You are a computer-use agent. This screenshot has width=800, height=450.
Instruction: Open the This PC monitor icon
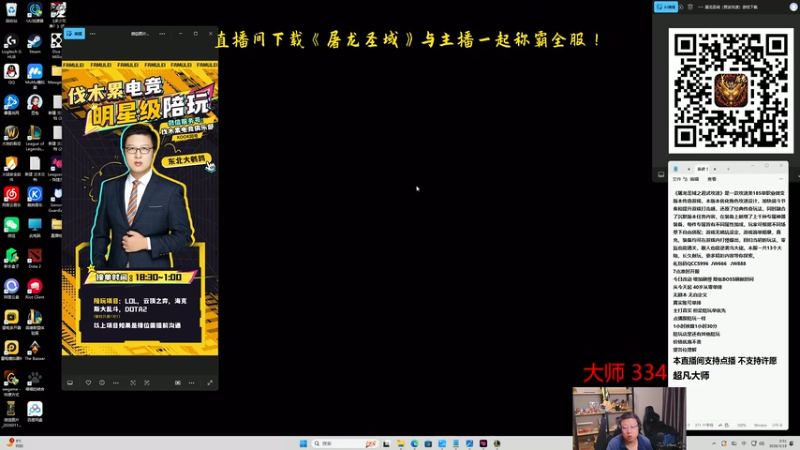click(x=35, y=227)
